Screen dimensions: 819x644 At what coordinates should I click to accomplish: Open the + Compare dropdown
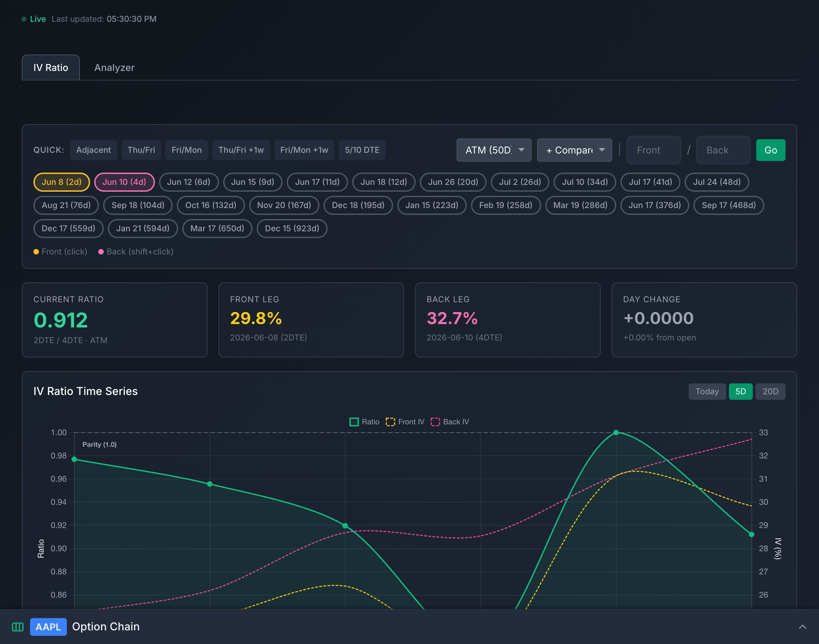[x=575, y=150]
